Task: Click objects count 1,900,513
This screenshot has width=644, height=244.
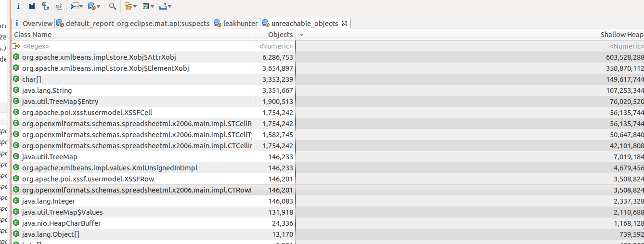Action: tap(278, 102)
